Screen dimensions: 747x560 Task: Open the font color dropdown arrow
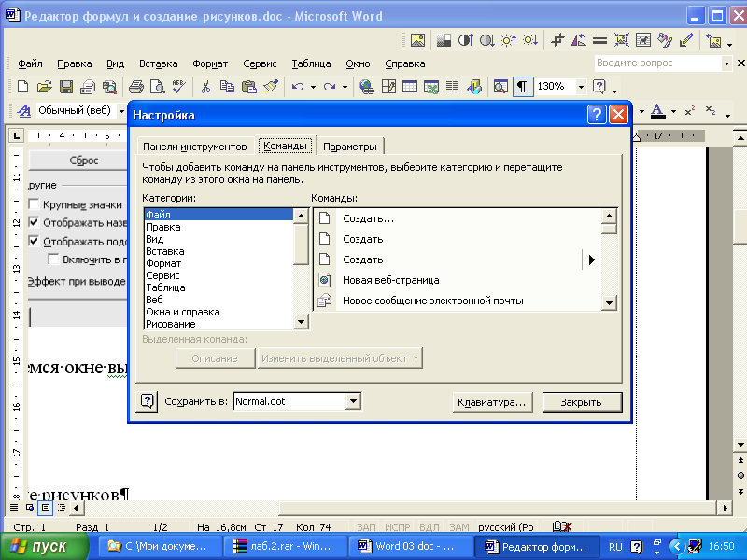tap(673, 111)
